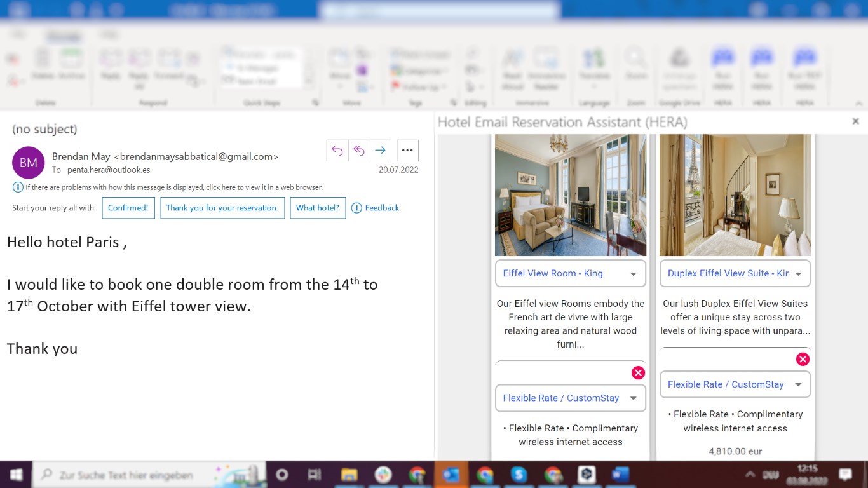
Task: Open the Windows Start menu
Action: pos(16,475)
